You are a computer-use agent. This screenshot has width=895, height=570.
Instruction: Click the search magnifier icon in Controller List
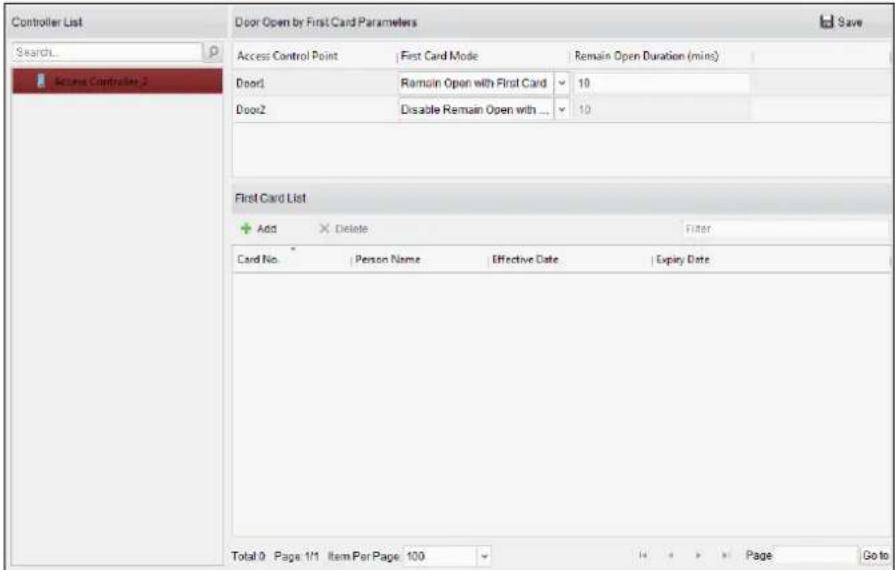[x=213, y=52]
